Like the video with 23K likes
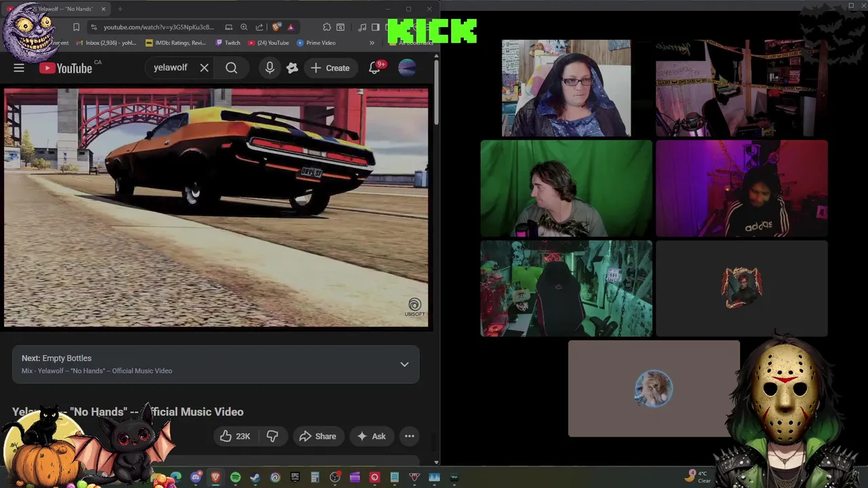This screenshot has height=488, width=868. coord(235,436)
